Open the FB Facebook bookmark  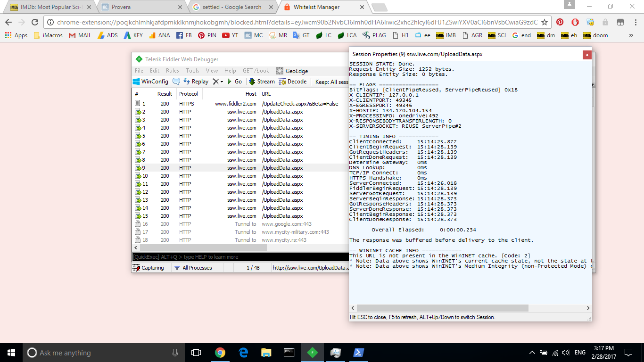coord(184,35)
